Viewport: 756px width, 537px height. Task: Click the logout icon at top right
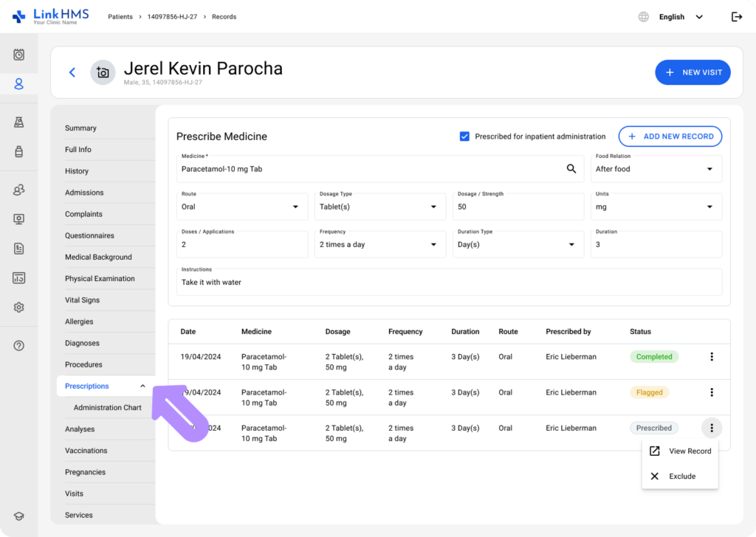pyautogui.click(x=736, y=17)
